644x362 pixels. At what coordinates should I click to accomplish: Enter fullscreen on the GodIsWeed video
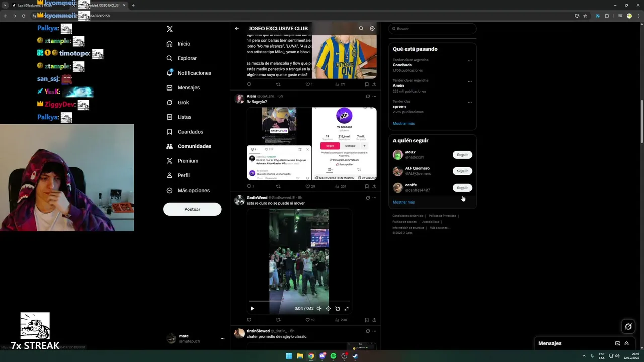[x=346, y=309]
